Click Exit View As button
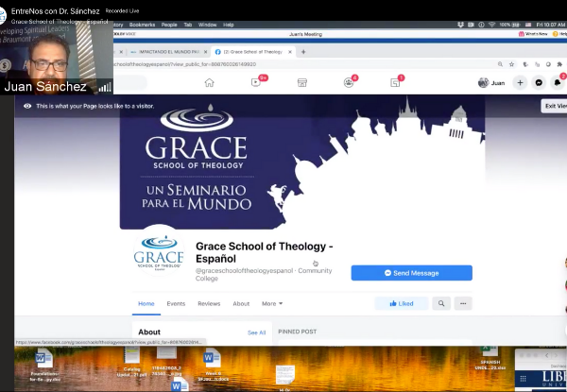Image resolution: width=567 pixels, height=392 pixels. pyautogui.click(x=554, y=106)
